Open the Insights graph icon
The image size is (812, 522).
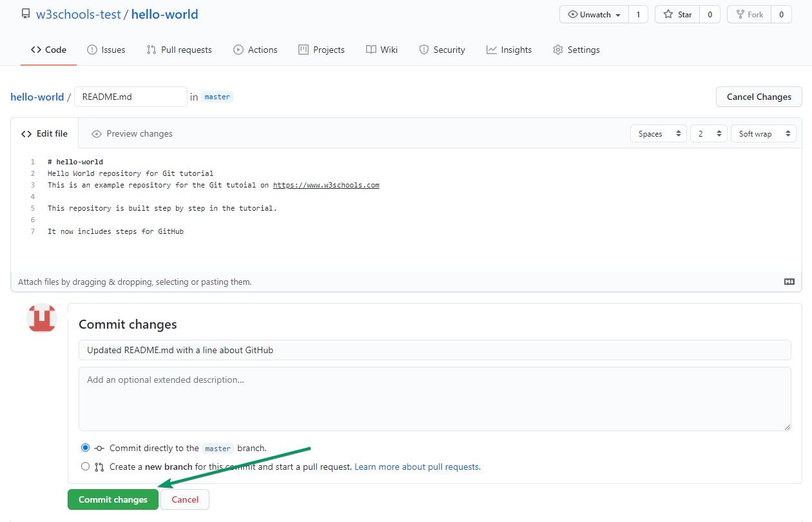[490, 49]
